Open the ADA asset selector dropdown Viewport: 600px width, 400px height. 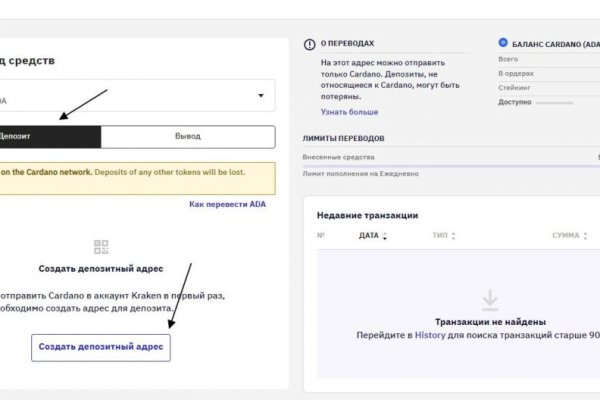click(138, 97)
